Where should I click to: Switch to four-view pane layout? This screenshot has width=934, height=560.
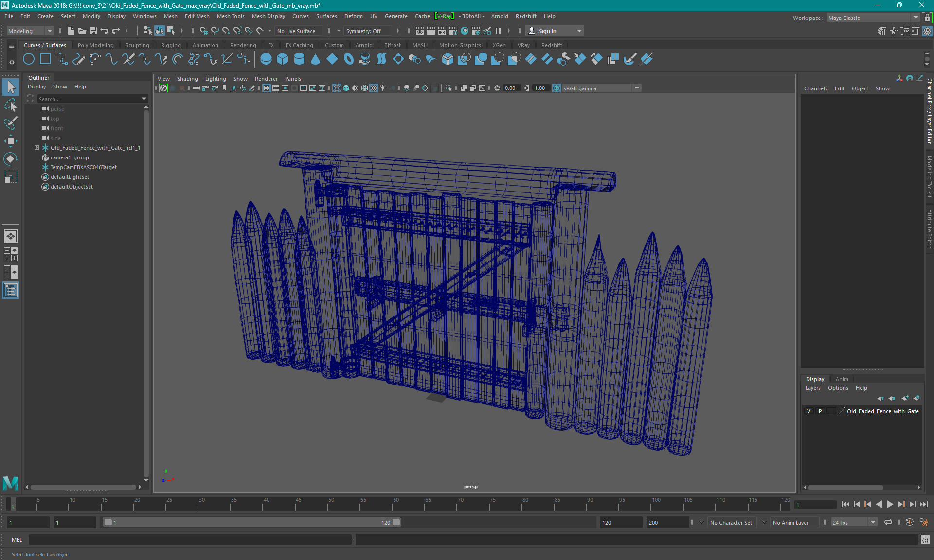click(x=11, y=254)
